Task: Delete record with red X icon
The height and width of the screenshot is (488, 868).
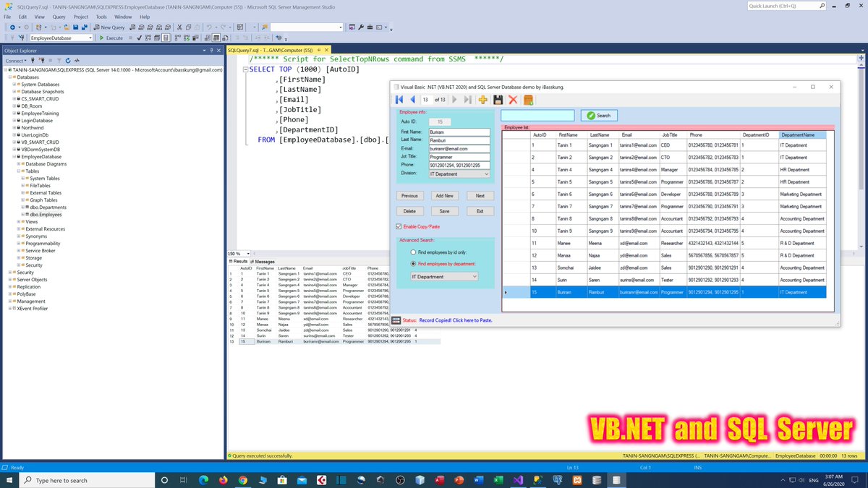Action: [513, 100]
